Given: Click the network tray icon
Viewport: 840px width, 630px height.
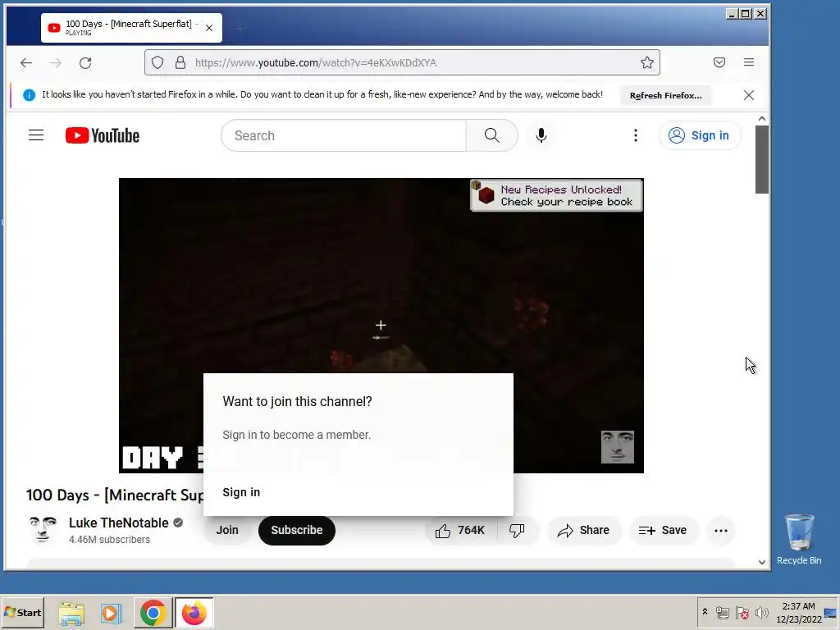Looking at the screenshot, I should click(722, 613).
